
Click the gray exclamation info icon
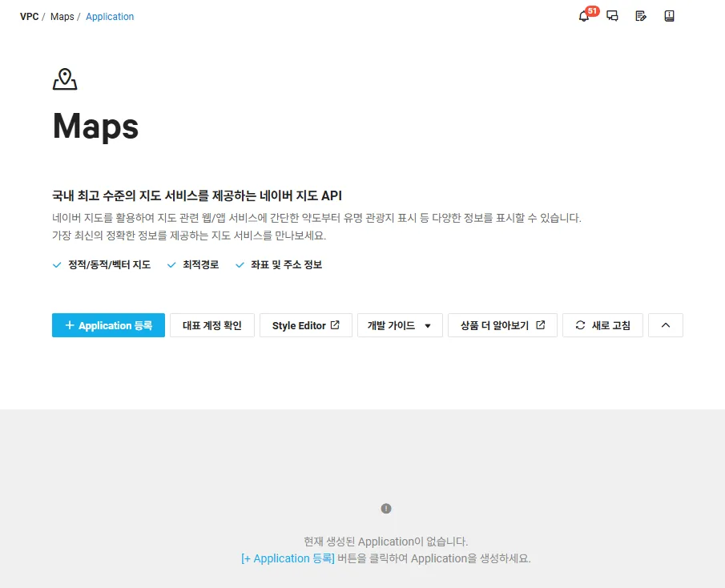point(386,509)
